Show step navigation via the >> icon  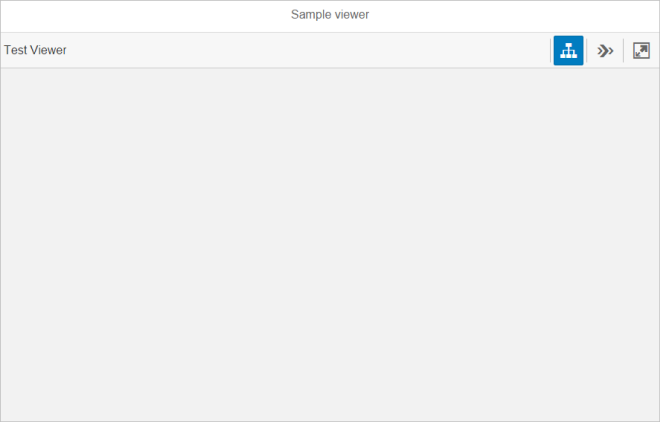coord(605,51)
